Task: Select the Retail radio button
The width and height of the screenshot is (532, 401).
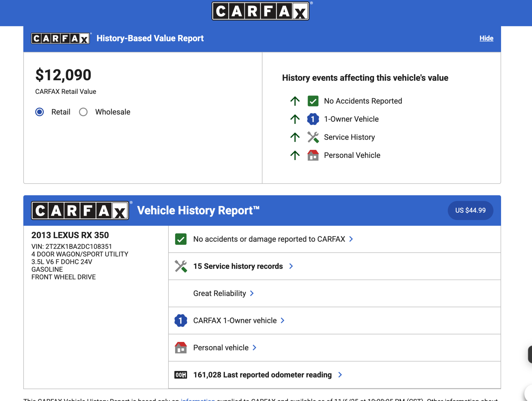Action: [39, 112]
